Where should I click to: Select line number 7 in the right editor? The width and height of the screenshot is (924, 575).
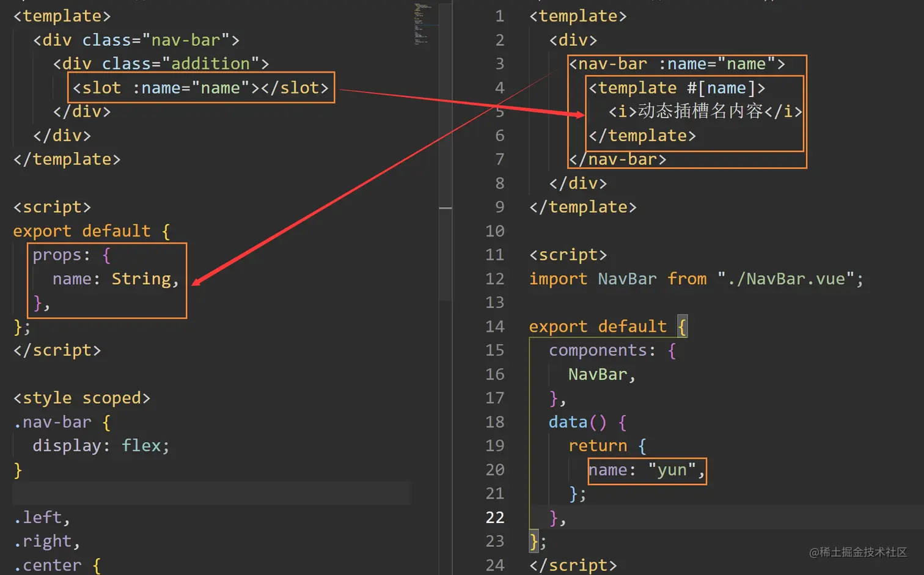[x=500, y=160]
